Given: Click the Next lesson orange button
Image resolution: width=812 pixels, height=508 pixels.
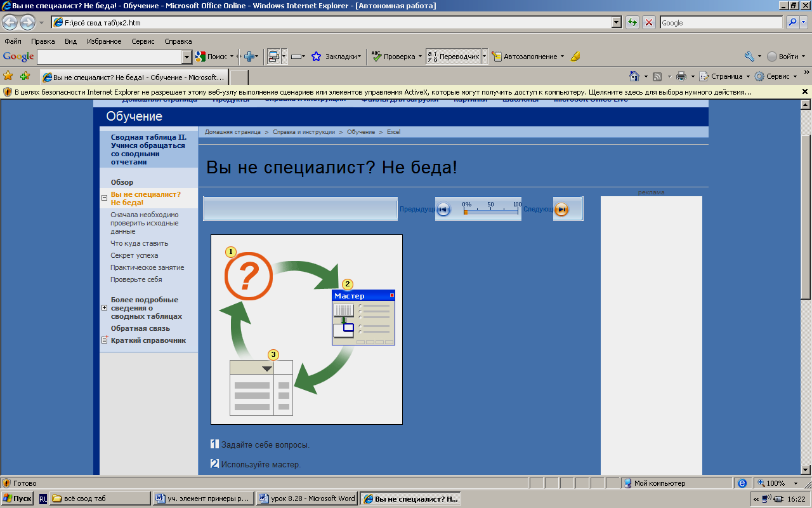Looking at the screenshot, I should coord(561,210).
